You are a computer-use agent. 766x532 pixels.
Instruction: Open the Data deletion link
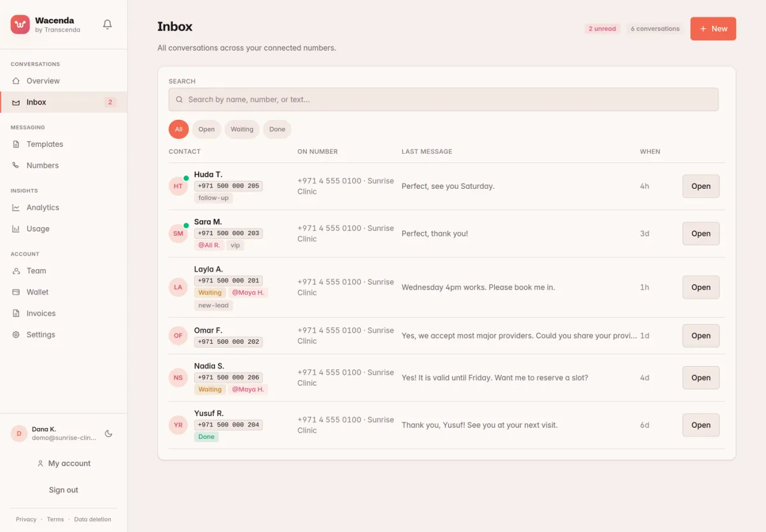pos(93,519)
